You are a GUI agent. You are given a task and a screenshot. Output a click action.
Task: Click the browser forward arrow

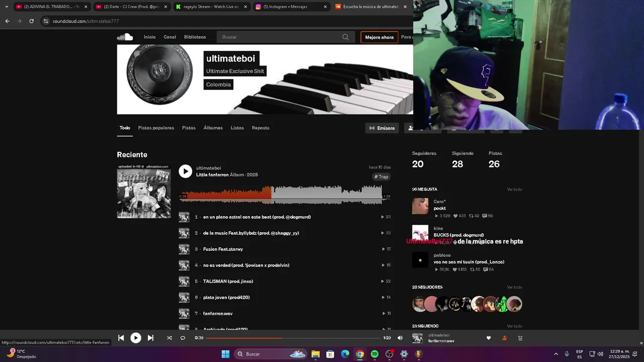pyautogui.click(x=20, y=21)
